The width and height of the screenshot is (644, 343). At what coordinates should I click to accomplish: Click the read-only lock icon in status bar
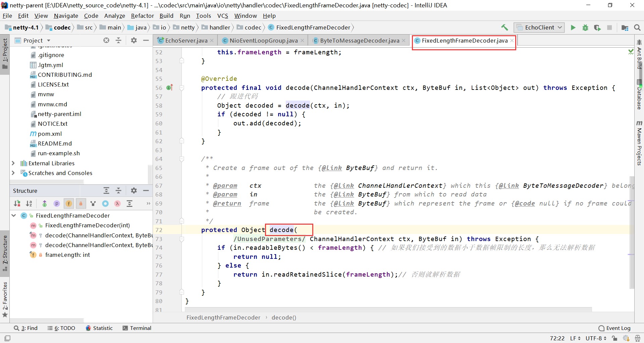[x=614, y=338]
